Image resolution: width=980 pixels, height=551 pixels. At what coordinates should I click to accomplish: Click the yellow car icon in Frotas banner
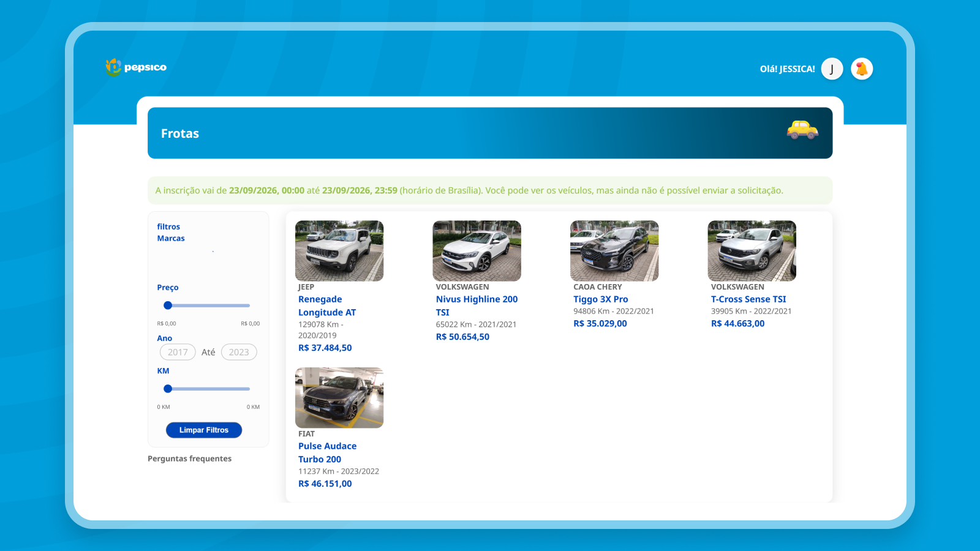pos(802,130)
